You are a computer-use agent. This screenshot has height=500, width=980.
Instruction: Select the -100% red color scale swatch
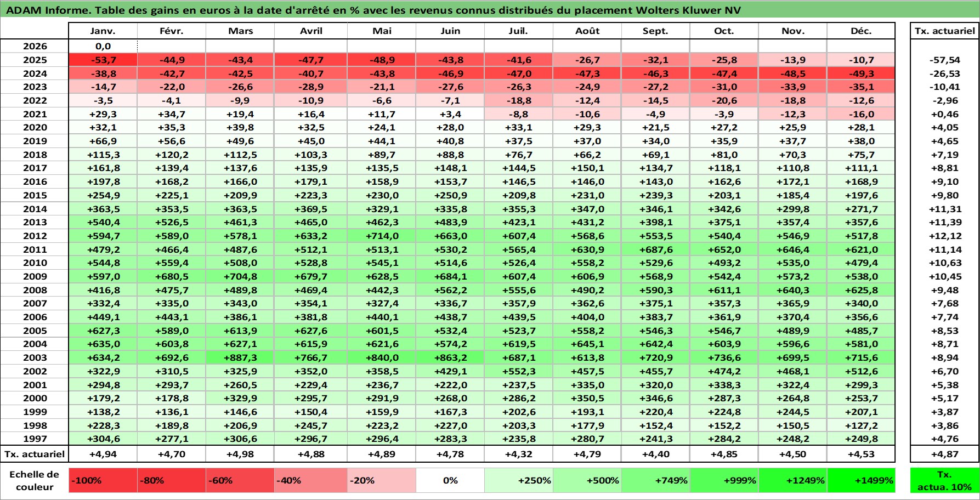click(x=103, y=480)
